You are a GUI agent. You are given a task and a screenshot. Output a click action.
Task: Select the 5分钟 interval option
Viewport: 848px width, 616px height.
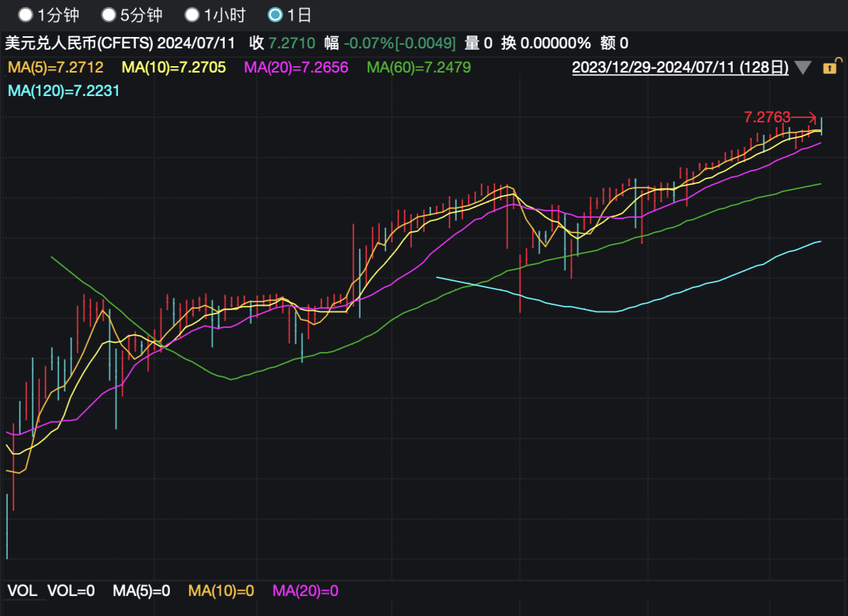pos(109,14)
